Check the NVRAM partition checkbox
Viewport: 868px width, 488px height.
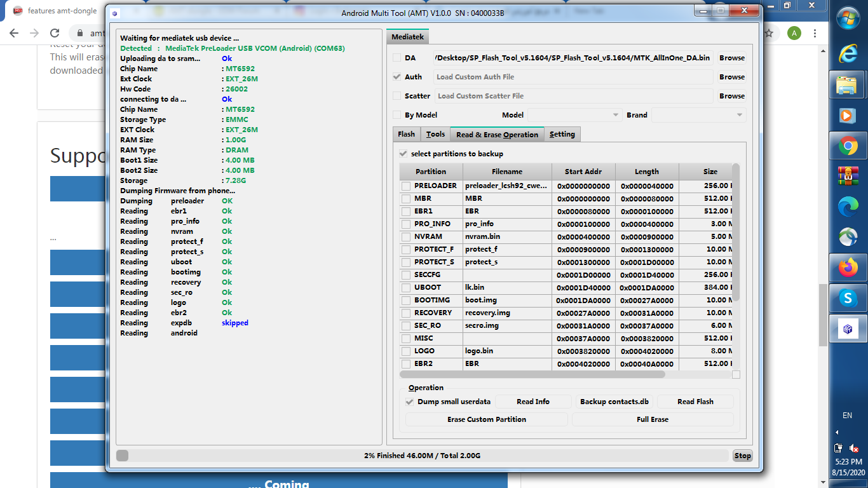tap(405, 237)
